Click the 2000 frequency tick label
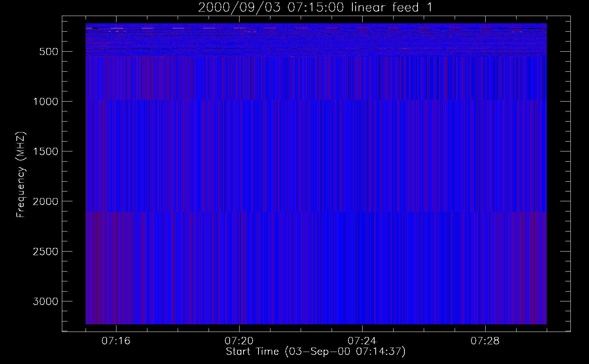 [x=46, y=201]
